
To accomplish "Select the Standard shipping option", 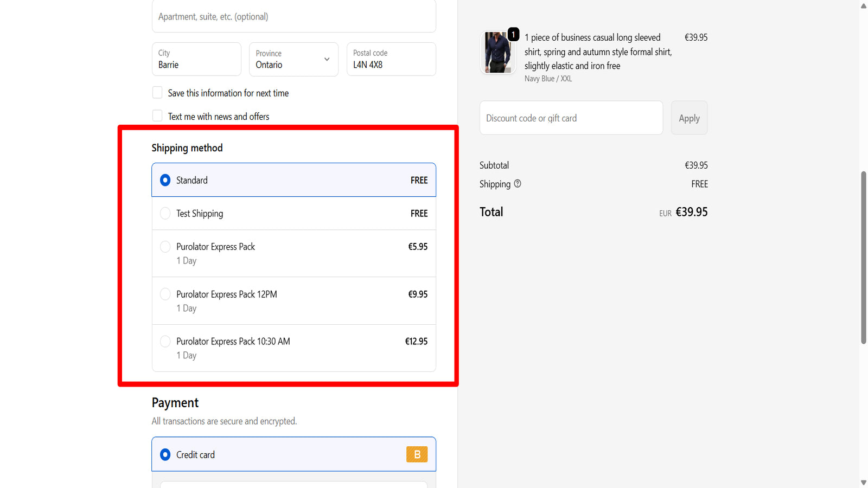I will [x=294, y=180].
